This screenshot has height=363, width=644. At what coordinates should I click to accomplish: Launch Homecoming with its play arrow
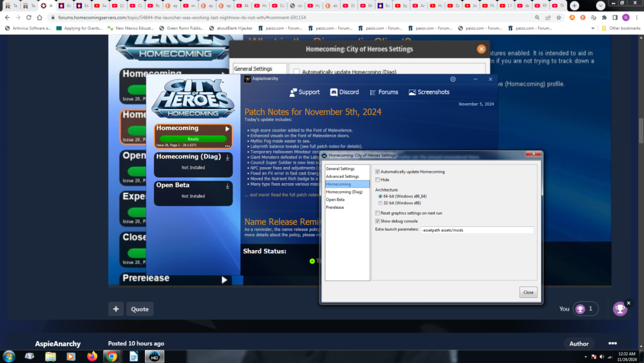227,129
